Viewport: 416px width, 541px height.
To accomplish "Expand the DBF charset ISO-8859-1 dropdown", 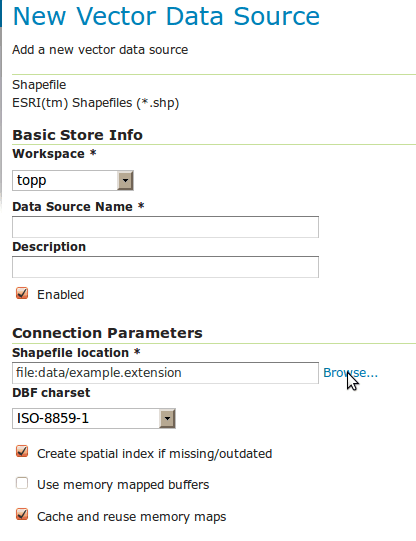I will point(94,418).
